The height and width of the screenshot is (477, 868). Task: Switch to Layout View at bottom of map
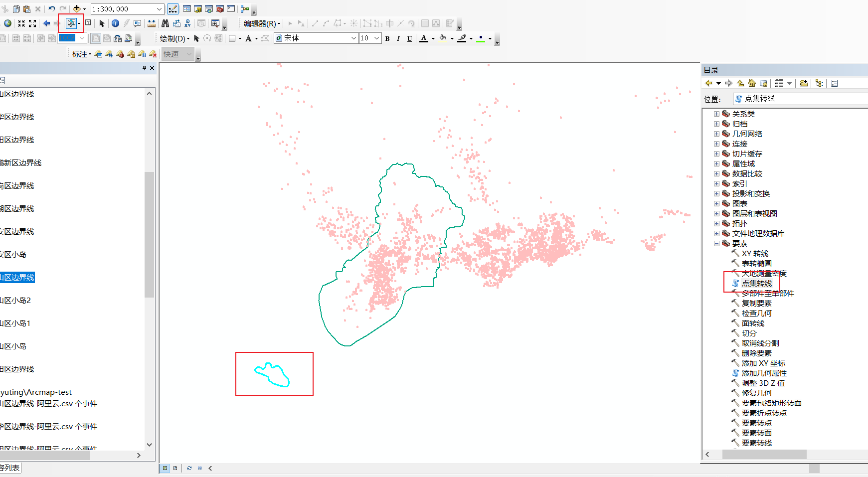click(x=175, y=468)
